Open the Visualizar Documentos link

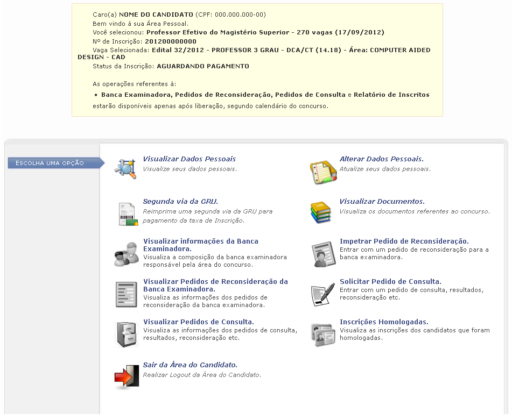pyautogui.click(x=382, y=202)
